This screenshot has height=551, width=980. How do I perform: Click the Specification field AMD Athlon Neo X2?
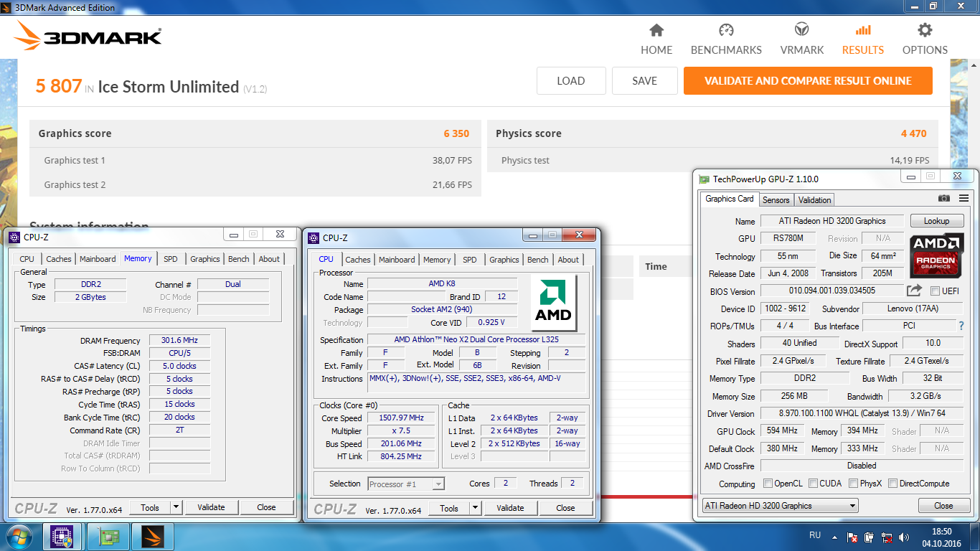(x=476, y=340)
